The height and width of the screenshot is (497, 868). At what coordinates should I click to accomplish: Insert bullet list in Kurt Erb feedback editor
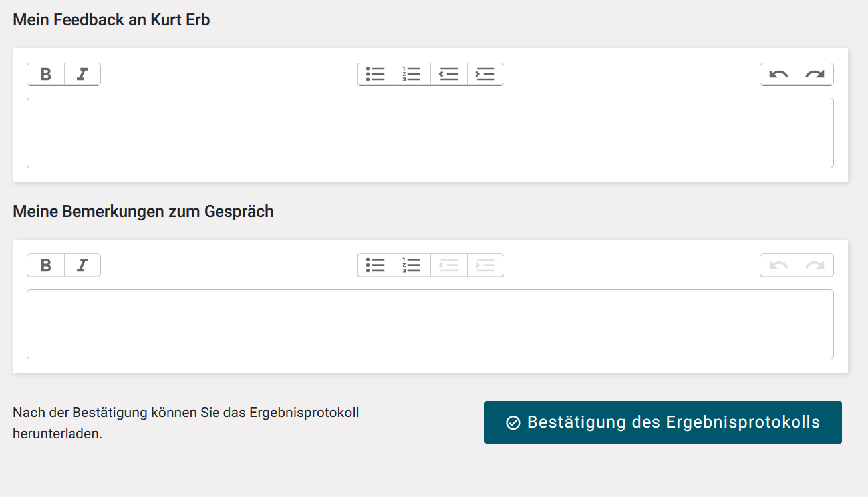tap(376, 75)
